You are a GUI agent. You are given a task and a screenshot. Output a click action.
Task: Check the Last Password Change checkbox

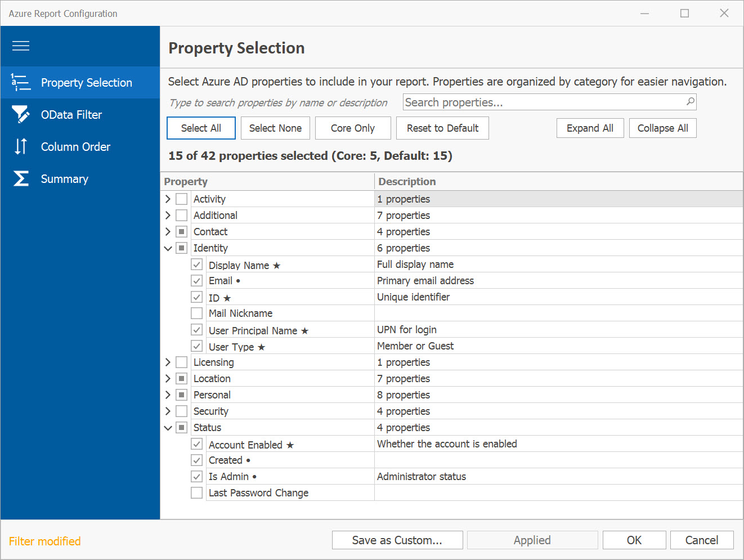pyautogui.click(x=197, y=493)
